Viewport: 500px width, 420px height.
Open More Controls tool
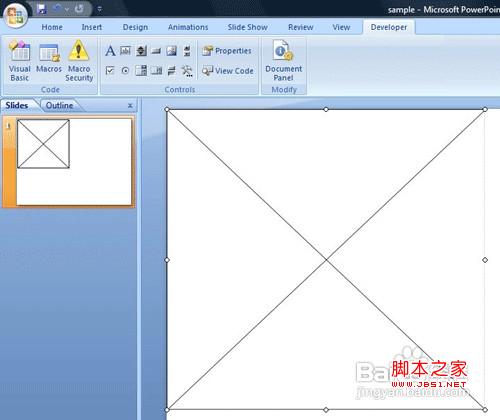pos(187,71)
